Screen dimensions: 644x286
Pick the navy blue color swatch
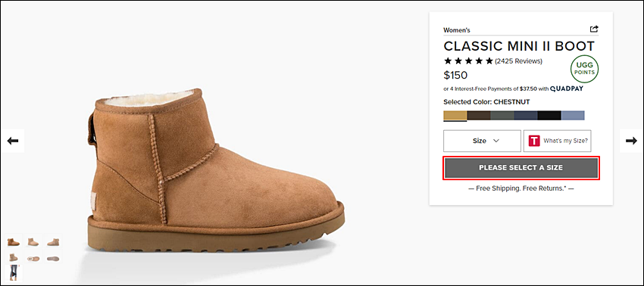[526, 116]
